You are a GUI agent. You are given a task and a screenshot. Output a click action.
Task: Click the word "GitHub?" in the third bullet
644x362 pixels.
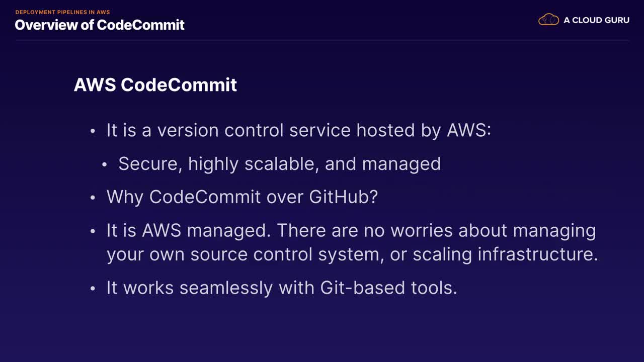click(x=343, y=197)
